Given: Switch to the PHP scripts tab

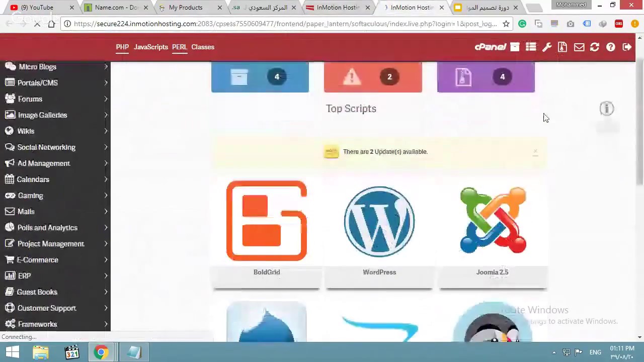Looking at the screenshot, I should pos(122,47).
